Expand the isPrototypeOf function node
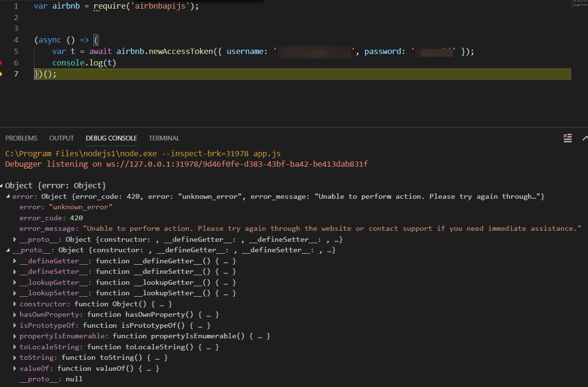 pyautogui.click(x=15, y=325)
